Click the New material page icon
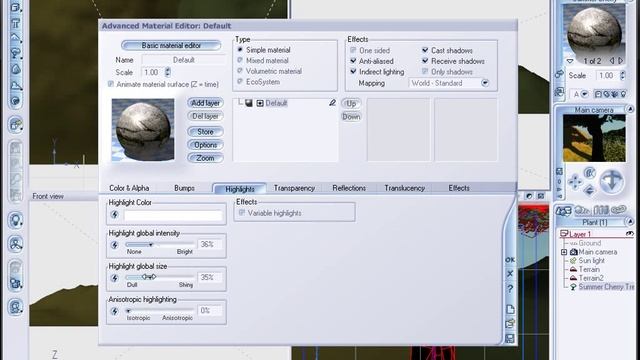Image resolution: width=640 pixels, height=360 pixels. (510, 309)
